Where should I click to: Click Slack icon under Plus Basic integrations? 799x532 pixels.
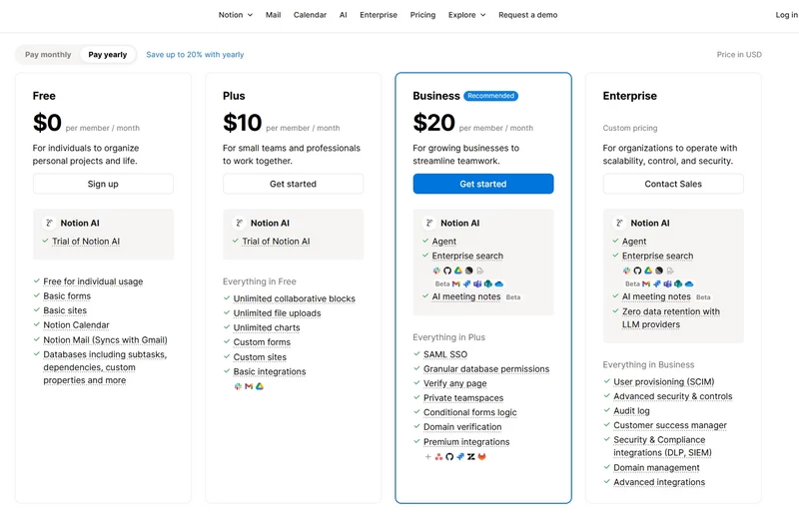[238, 386]
